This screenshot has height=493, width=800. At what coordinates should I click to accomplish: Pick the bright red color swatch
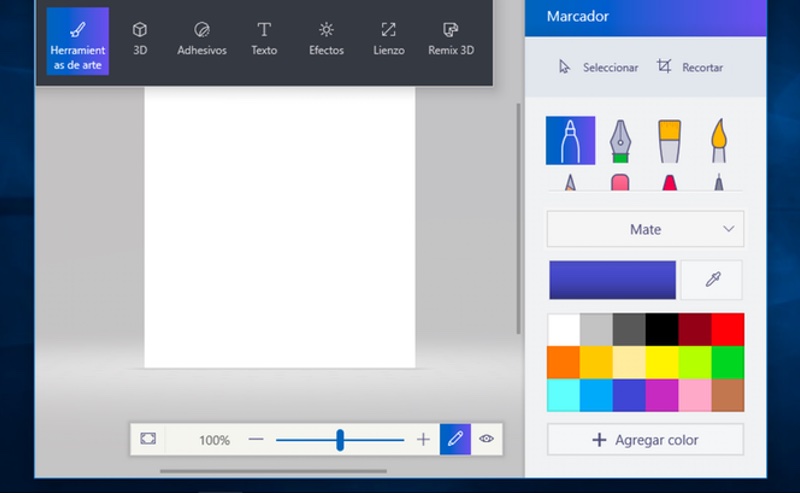coord(728,330)
